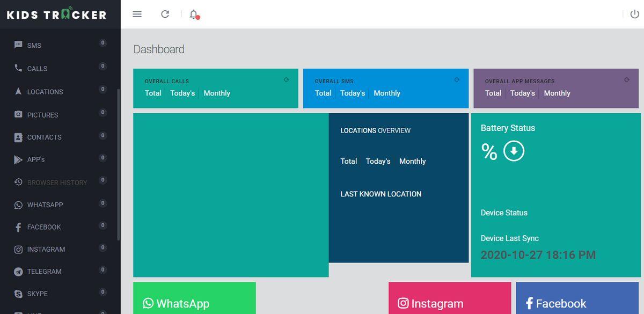Screen dimensions: 644x314
Task: Select Monthly under Locations Overview
Action: [413, 161]
